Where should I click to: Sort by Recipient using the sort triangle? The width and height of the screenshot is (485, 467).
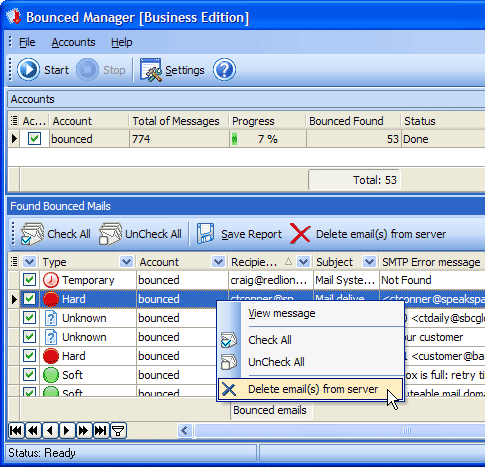(289, 262)
